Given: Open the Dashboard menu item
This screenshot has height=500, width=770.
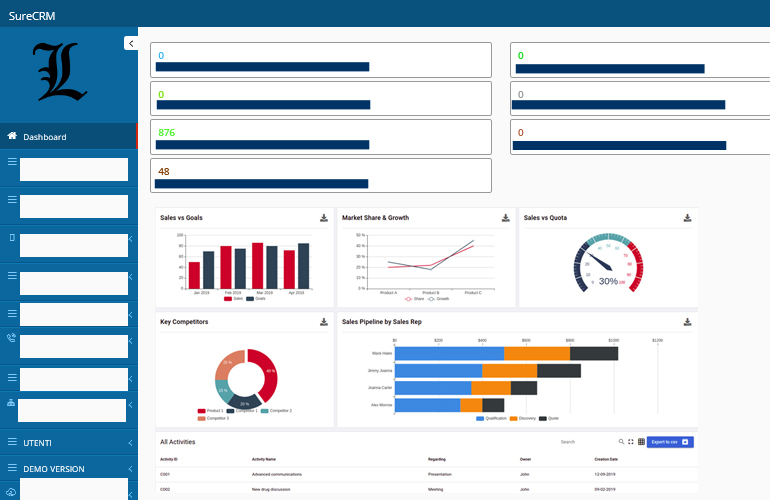Looking at the screenshot, I should pos(45,137).
